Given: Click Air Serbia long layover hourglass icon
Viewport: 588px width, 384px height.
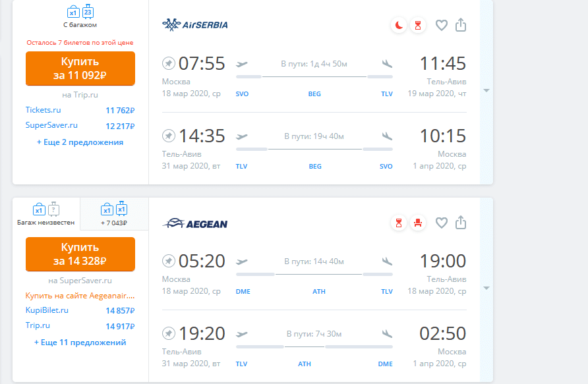Looking at the screenshot, I should [x=418, y=26].
